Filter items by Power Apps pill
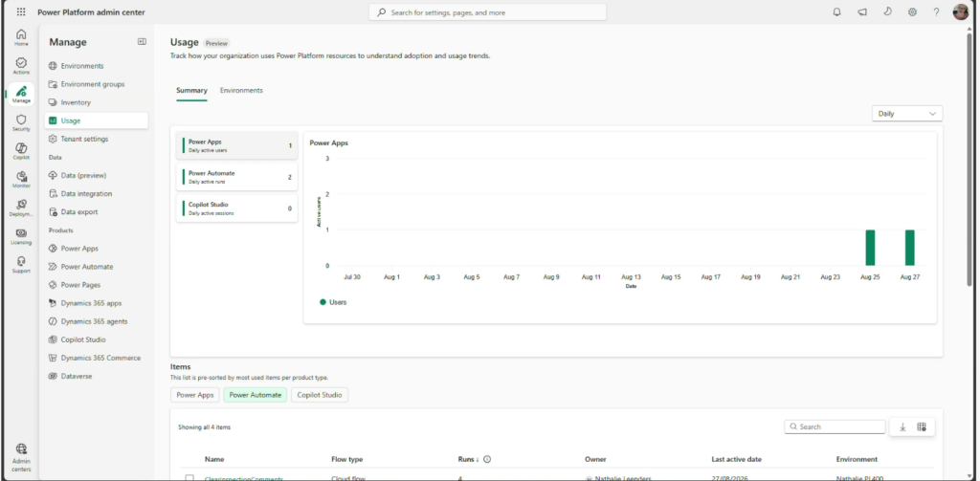This screenshot has height=481, width=980. click(x=195, y=395)
